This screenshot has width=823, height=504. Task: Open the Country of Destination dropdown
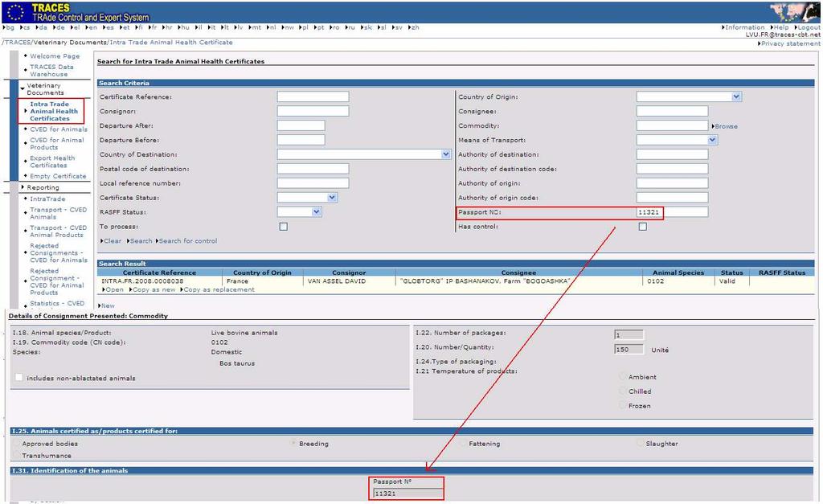(x=445, y=154)
